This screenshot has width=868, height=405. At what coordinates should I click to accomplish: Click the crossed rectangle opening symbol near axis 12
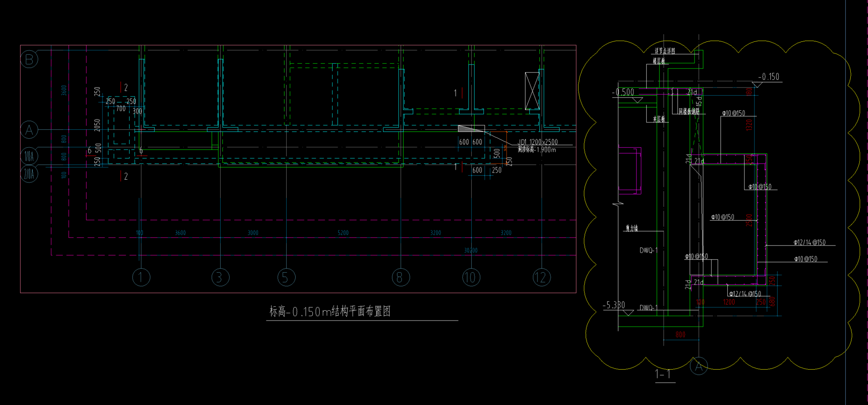click(x=532, y=91)
